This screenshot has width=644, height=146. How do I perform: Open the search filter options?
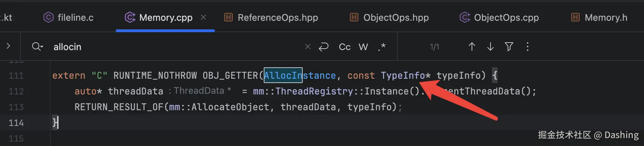click(x=509, y=47)
